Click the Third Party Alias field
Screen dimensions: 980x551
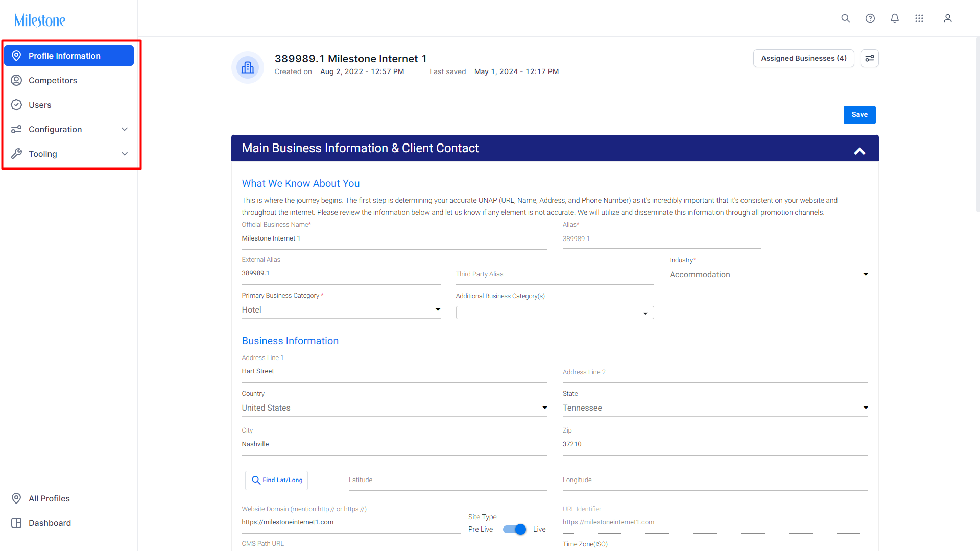[555, 275]
